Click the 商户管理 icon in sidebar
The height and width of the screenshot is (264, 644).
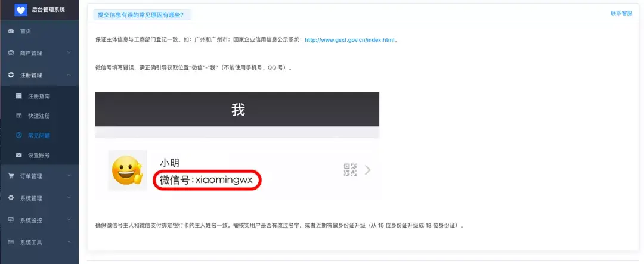pos(11,53)
